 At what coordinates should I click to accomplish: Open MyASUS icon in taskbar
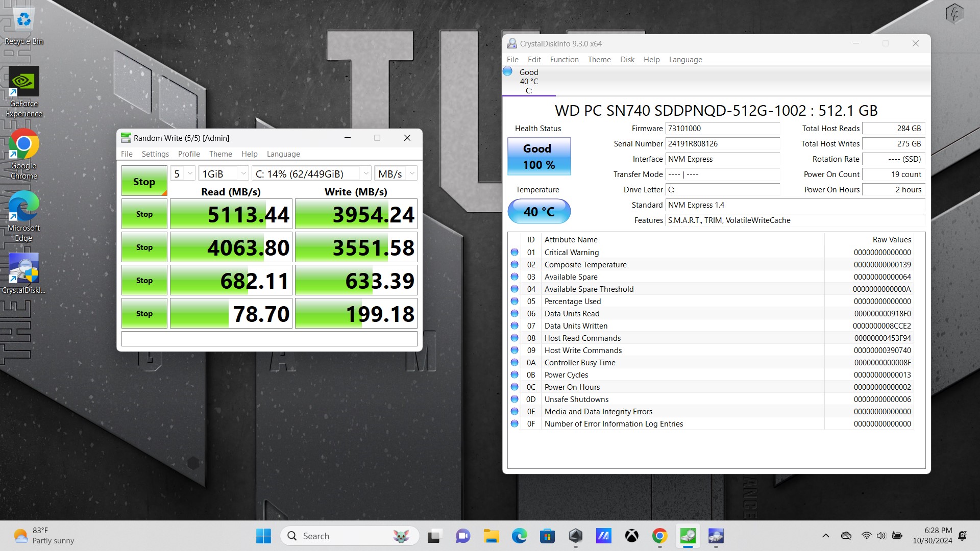pyautogui.click(x=603, y=536)
